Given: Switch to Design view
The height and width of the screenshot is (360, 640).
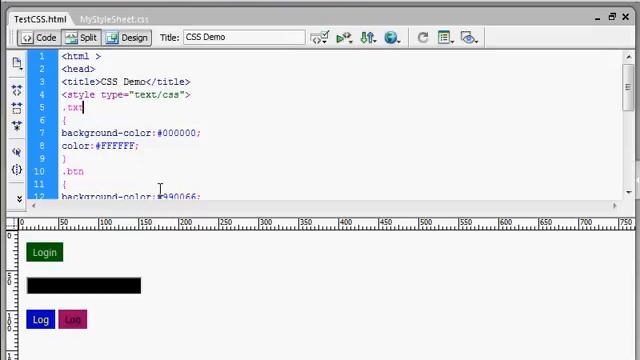Looking at the screenshot, I should pyautogui.click(x=127, y=38).
